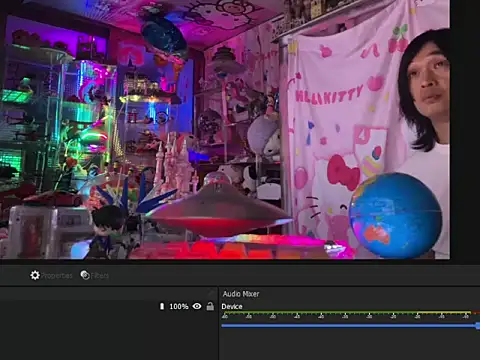This screenshot has width=480, height=360.
Task: Click the Audio Mixer panel title
Action: (x=241, y=294)
